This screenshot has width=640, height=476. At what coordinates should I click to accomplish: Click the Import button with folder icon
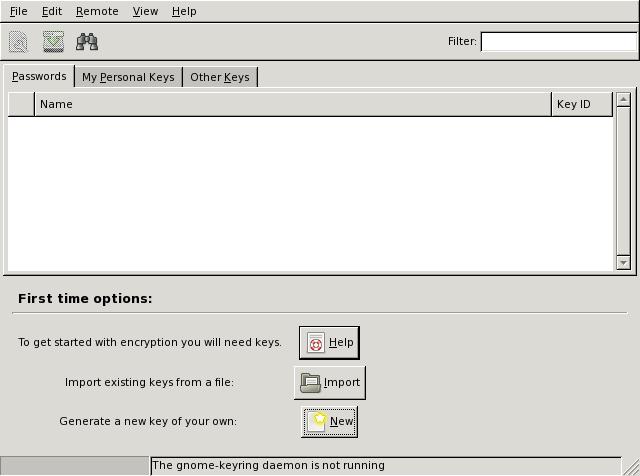pos(329,382)
